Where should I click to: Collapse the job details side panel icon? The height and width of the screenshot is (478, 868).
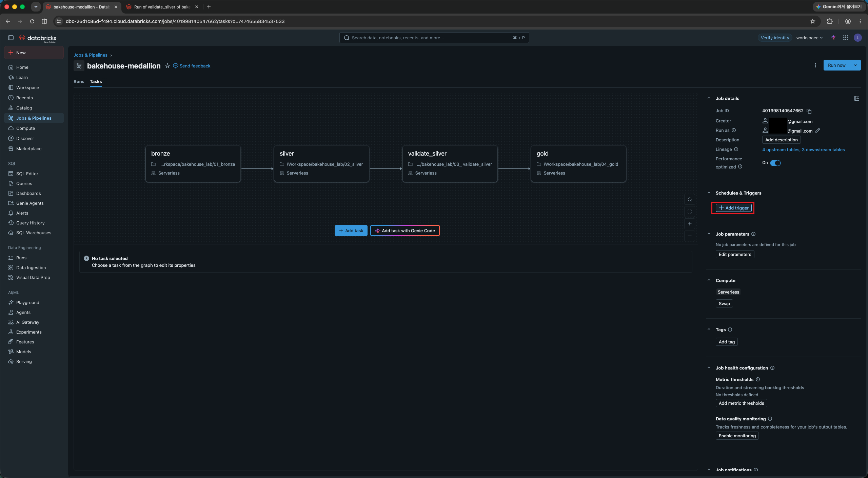tap(857, 98)
